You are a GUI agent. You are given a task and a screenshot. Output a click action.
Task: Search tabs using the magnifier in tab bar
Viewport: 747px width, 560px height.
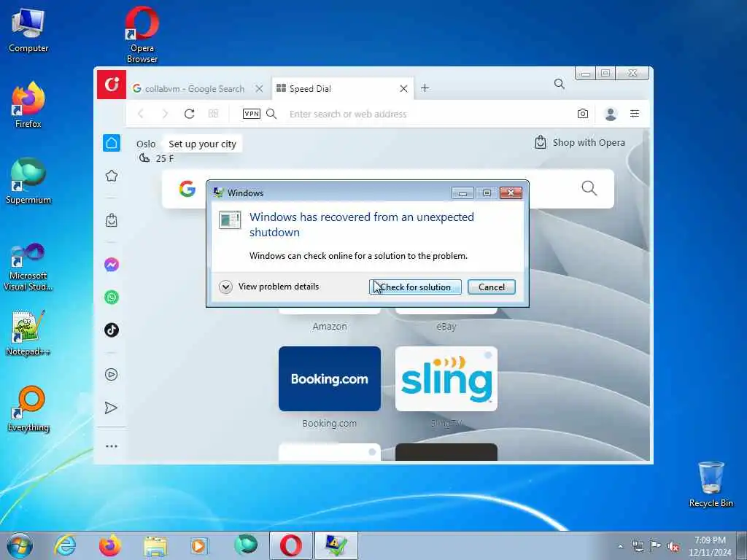(x=560, y=85)
